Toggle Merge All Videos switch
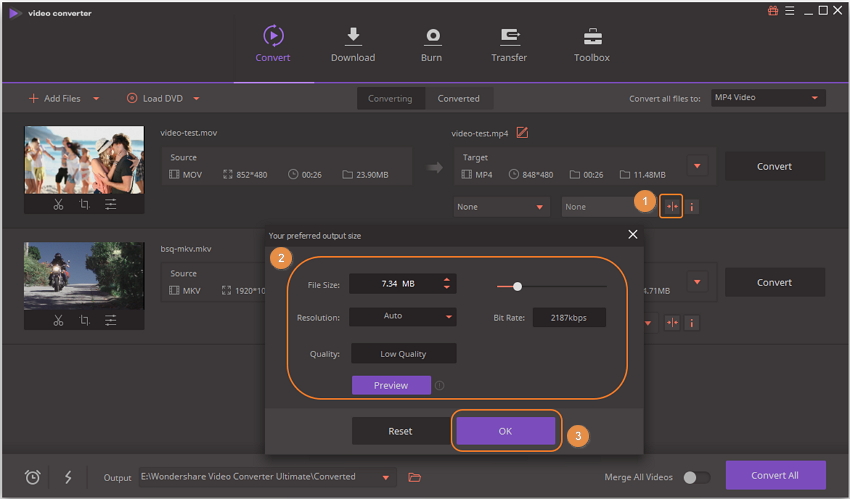Viewport: 850px width, 499px height. tap(696, 477)
